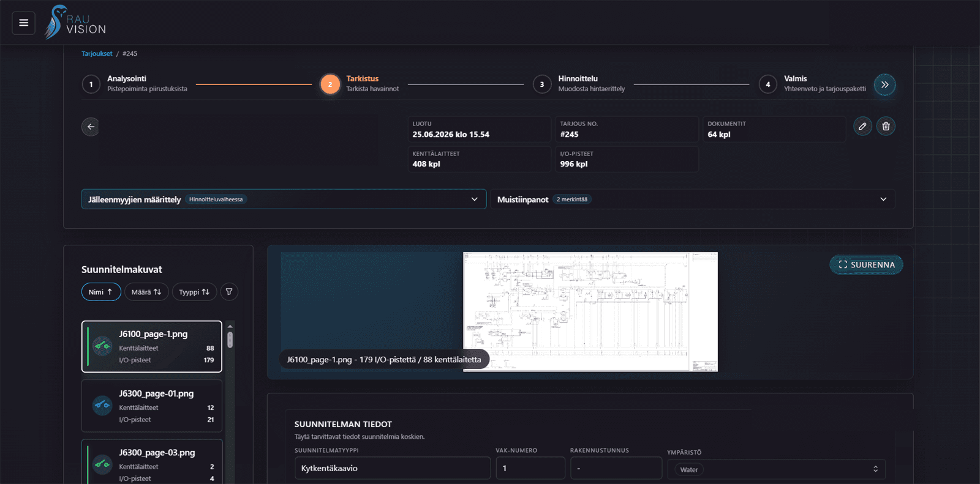The image size is (980, 484).
Task: Toggle the Nimi sort order
Action: 100,292
